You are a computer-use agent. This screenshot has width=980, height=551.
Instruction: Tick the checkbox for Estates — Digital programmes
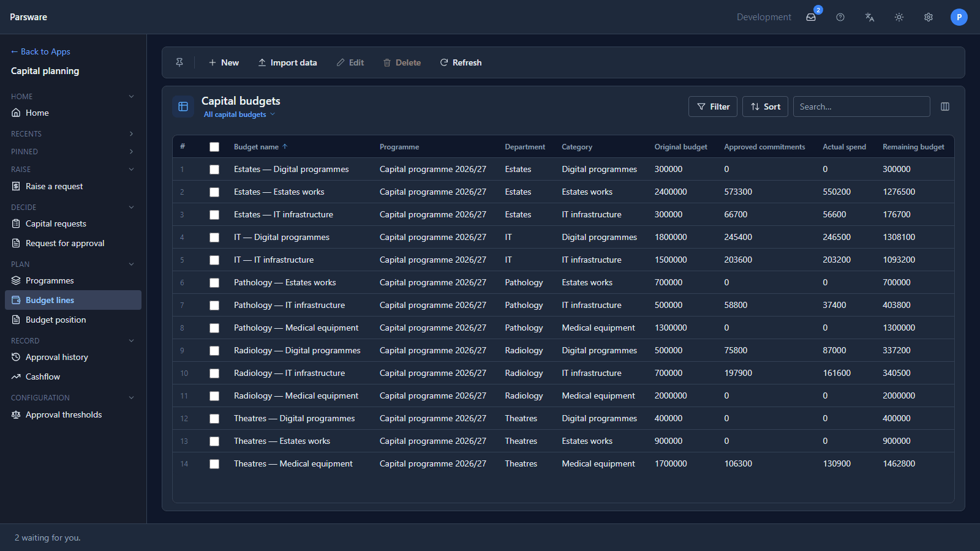click(214, 170)
